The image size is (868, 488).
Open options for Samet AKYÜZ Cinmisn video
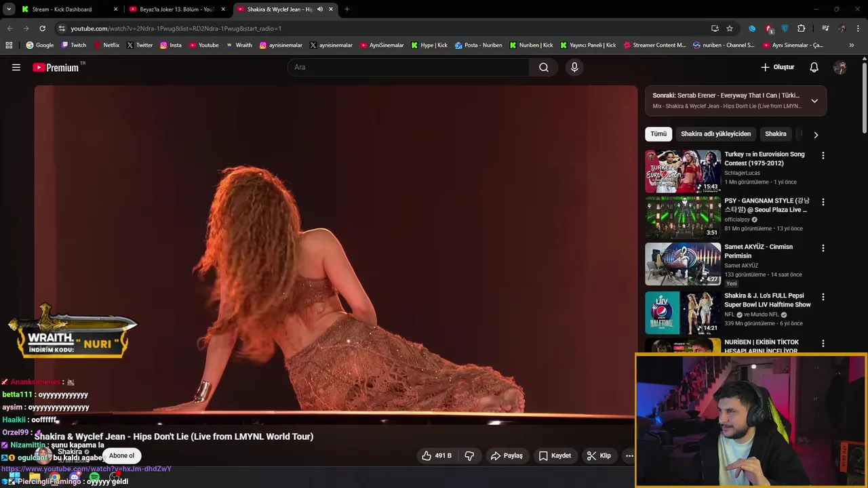tap(823, 248)
